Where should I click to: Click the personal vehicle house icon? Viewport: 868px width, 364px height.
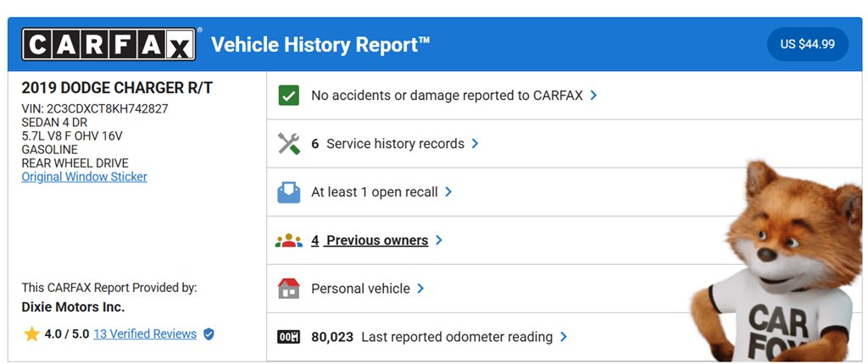288,289
